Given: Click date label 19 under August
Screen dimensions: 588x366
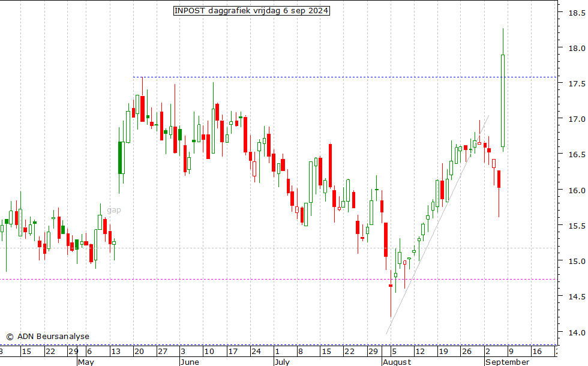Looking at the screenshot, I should (x=443, y=352).
